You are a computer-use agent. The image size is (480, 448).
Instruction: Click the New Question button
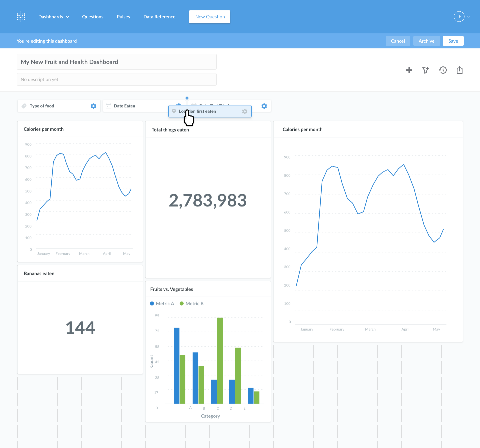pyautogui.click(x=209, y=16)
